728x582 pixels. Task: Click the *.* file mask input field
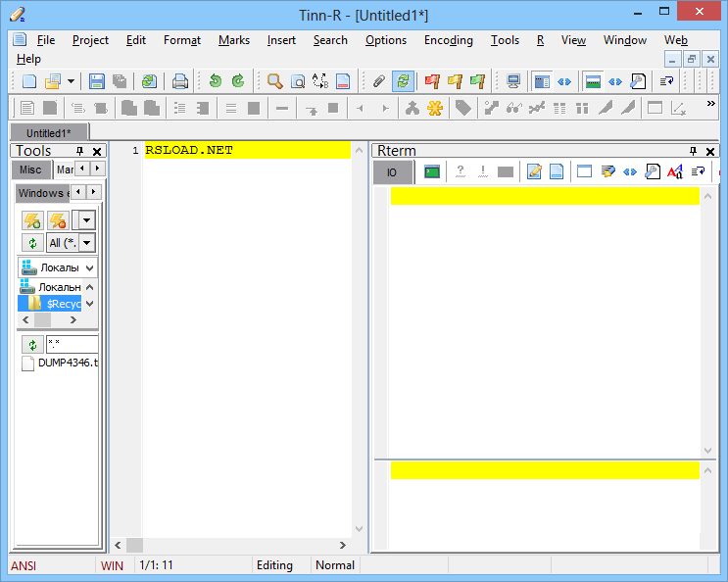(x=72, y=344)
